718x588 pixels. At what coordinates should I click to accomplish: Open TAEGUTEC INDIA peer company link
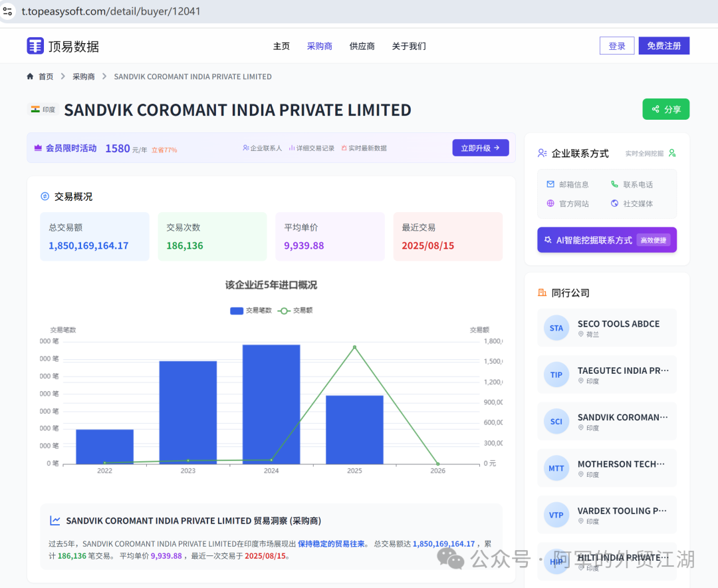click(x=623, y=370)
